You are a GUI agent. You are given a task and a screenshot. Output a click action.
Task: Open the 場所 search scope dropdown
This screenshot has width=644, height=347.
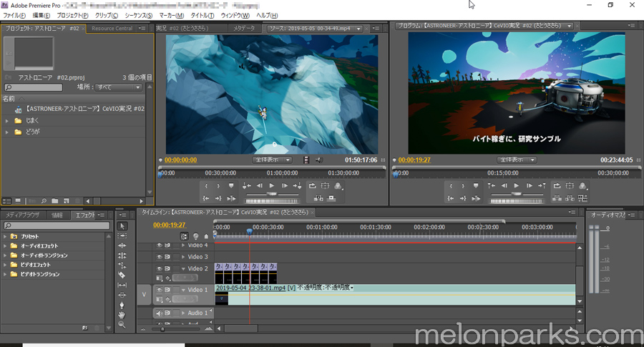point(119,87)
